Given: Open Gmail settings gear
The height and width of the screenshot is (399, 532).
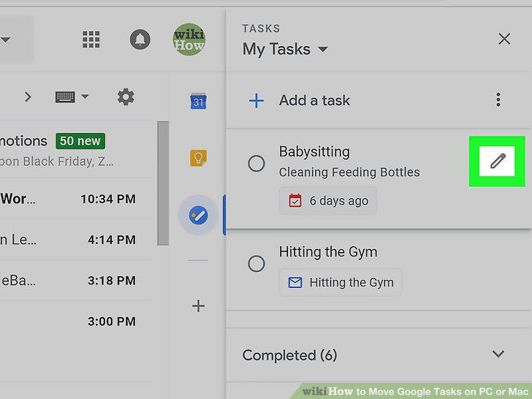Looking at the screenshot, I should 126,97.
